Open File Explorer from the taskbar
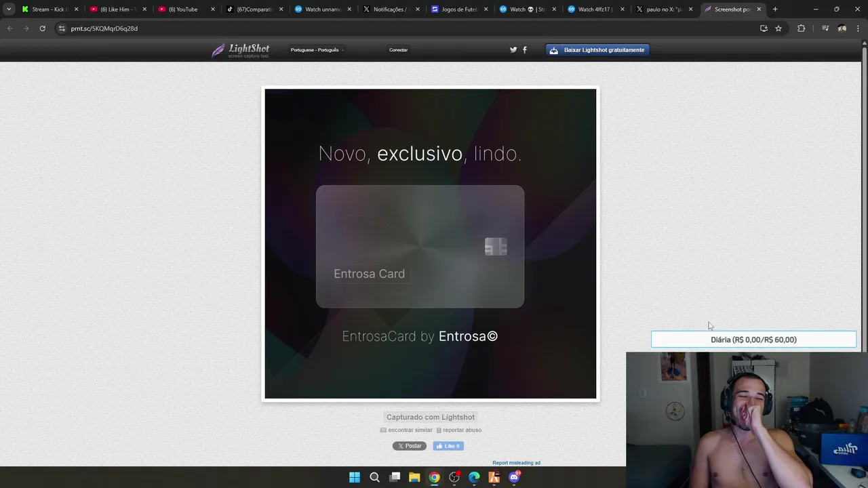Viewport: 868px width, 488px height. [414, 478]
